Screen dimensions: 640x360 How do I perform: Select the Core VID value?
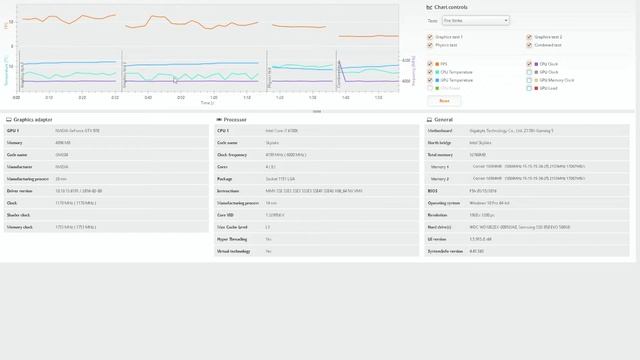(x=275, y=215)
